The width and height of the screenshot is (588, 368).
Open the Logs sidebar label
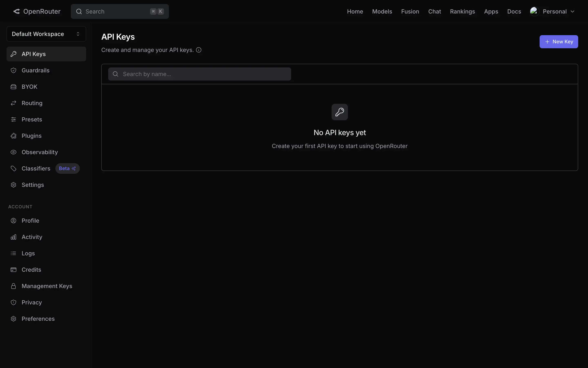(28, 253)
